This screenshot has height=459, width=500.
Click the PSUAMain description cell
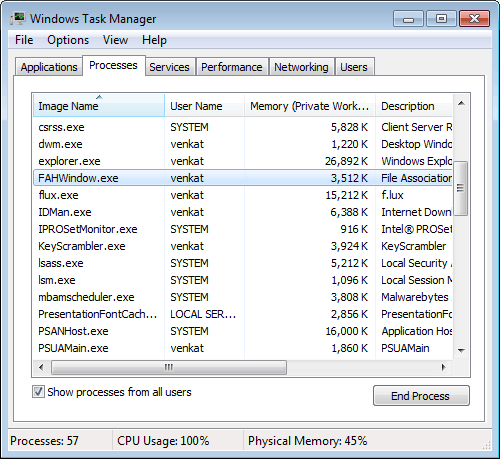click(405, 348)
